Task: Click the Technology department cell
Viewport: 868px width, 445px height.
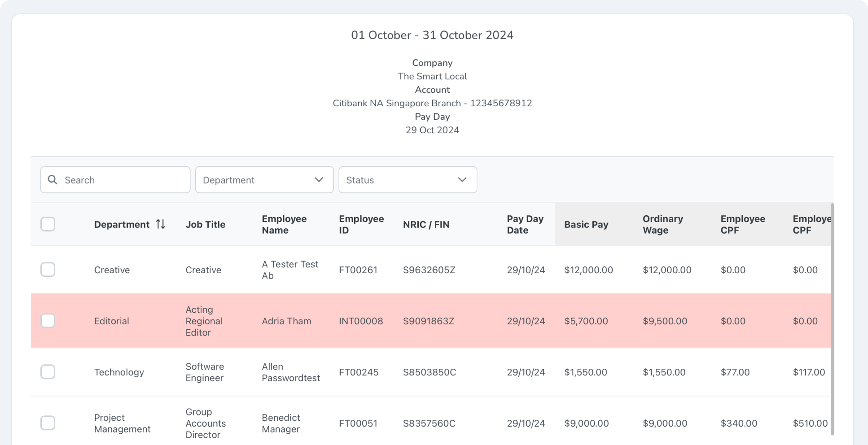Action: 119,372
